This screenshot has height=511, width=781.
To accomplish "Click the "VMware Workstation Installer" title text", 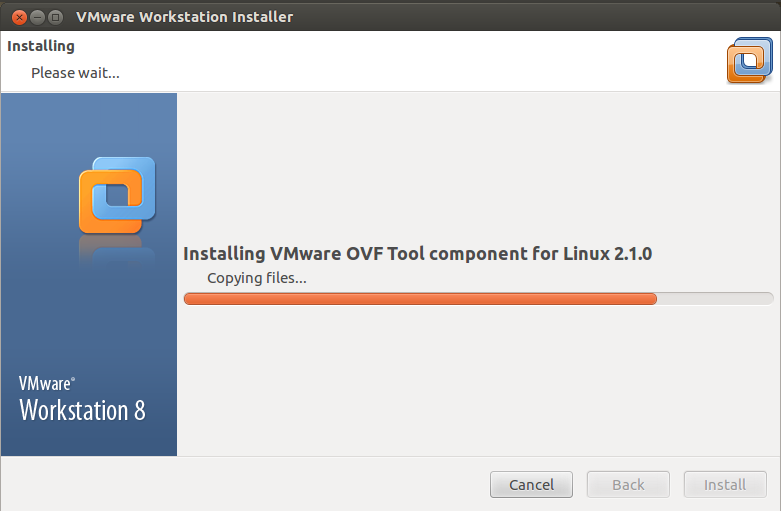I will 185,17.
